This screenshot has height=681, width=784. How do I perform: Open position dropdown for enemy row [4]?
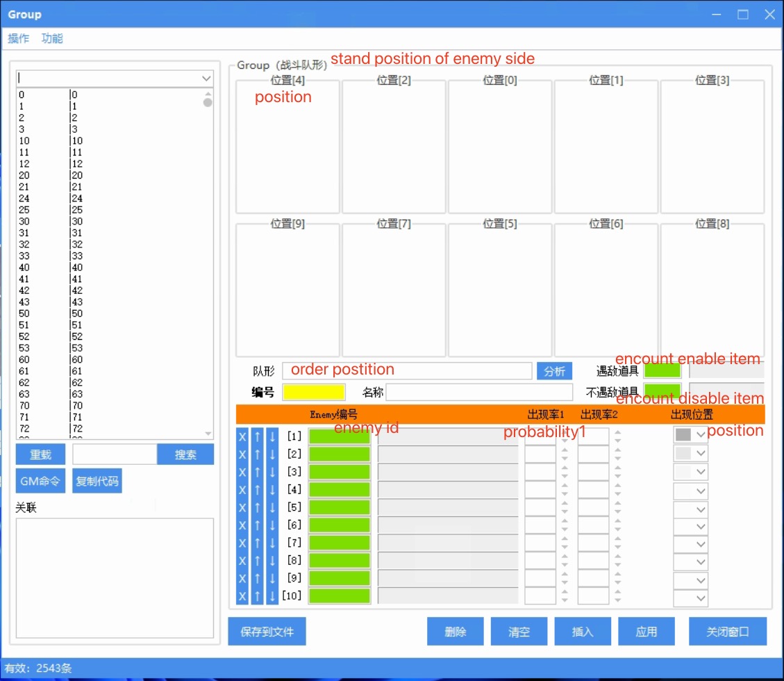[x=701, y=491]
